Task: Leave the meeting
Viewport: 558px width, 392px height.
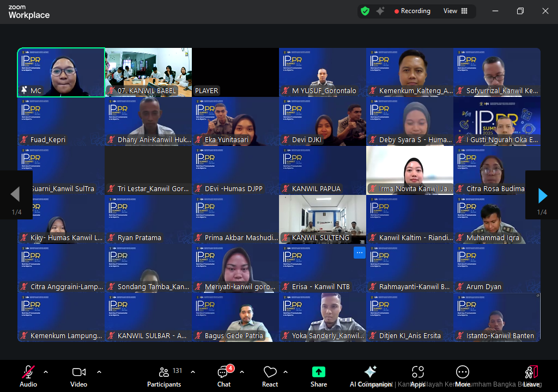Action: [x=531, y=376]
